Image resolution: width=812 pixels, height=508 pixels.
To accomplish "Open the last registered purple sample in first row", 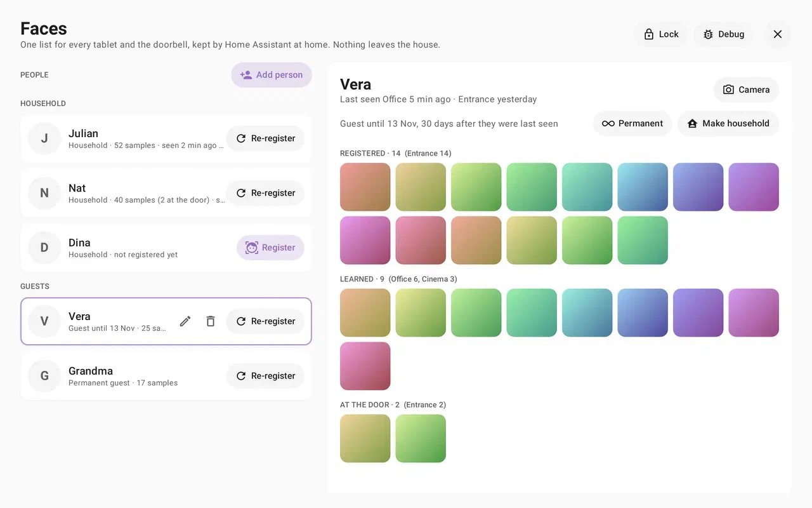I will coord(754,187).
